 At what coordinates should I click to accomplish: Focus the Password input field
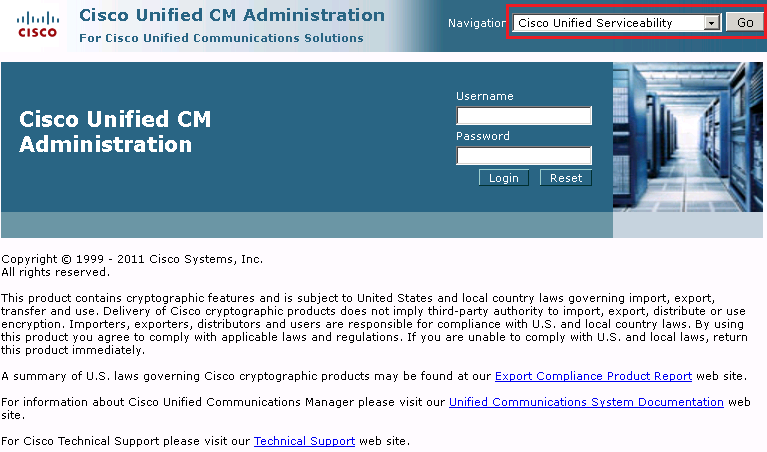[x=524, y=156]
